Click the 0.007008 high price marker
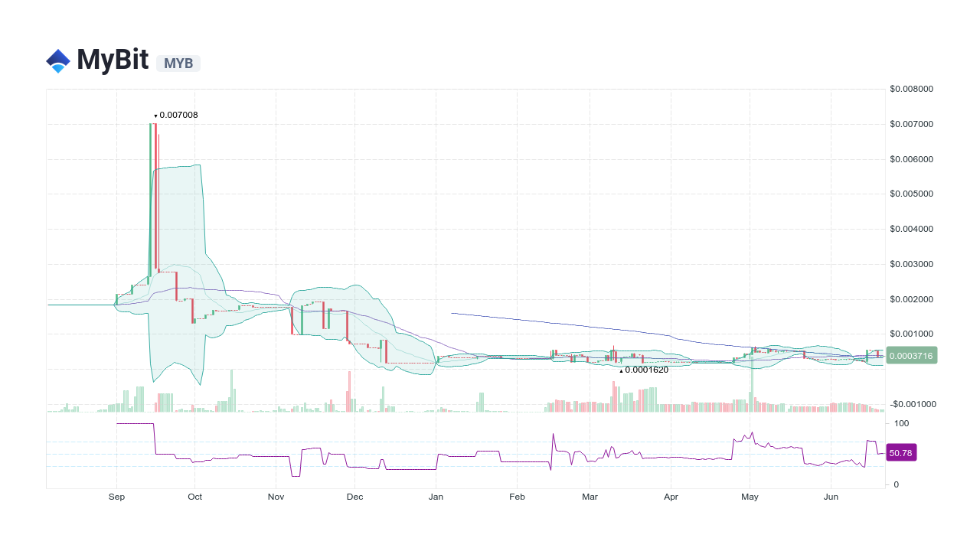Screen dimensions: 980x551 [x=176, y=115]
